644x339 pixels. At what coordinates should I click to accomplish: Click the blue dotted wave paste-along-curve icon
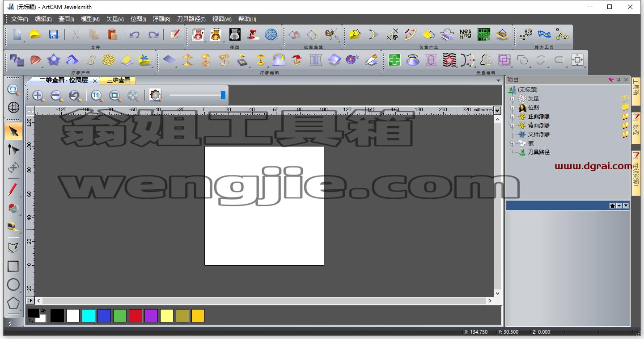pyautogui.click(x=544, y=34)
